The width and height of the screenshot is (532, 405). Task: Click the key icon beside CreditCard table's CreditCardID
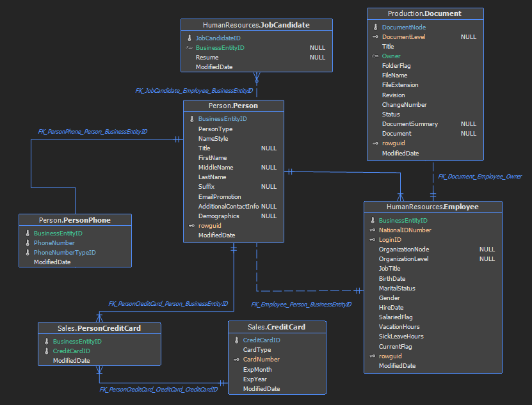(236, 340)
